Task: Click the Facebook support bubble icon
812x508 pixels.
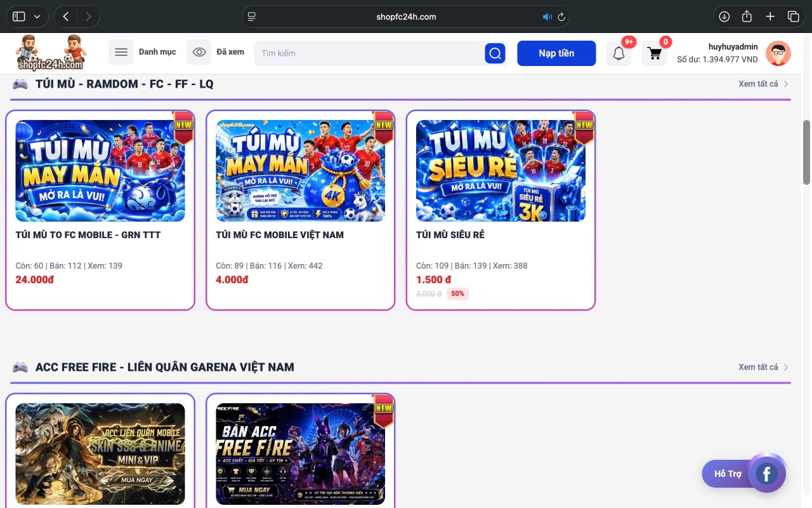Action: coord(766,474)
